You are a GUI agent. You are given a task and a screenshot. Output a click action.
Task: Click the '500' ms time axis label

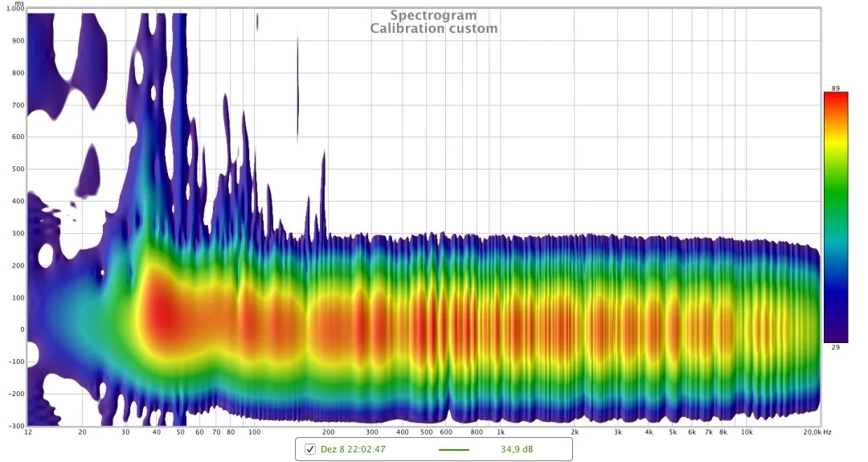tap(18, 170)
